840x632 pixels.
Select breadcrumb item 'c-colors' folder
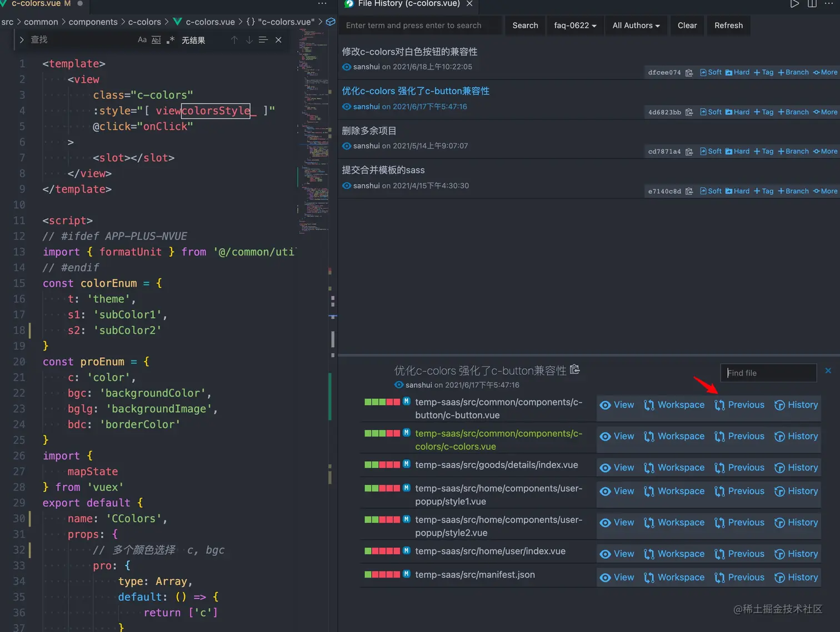(x=144, y=22)
